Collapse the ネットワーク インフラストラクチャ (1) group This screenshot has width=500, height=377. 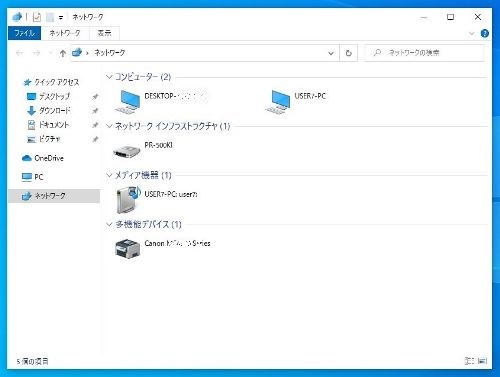109,126
